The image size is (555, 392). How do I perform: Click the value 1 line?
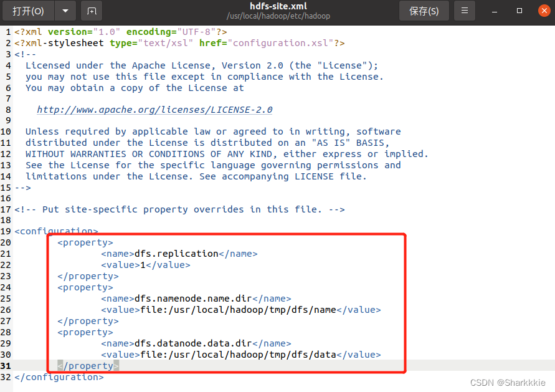pos(146,265)
